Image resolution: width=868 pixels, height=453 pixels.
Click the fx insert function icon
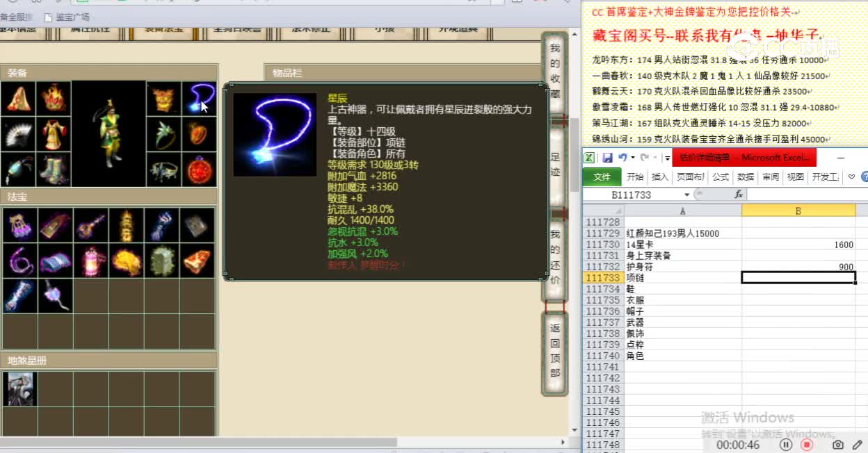tap(739, 195)
